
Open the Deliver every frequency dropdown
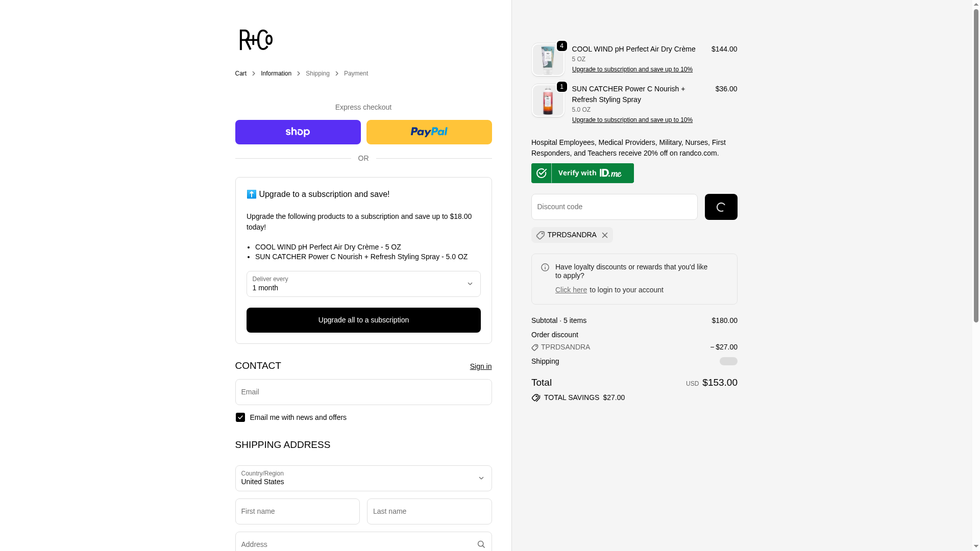click(x=363, y=284)
